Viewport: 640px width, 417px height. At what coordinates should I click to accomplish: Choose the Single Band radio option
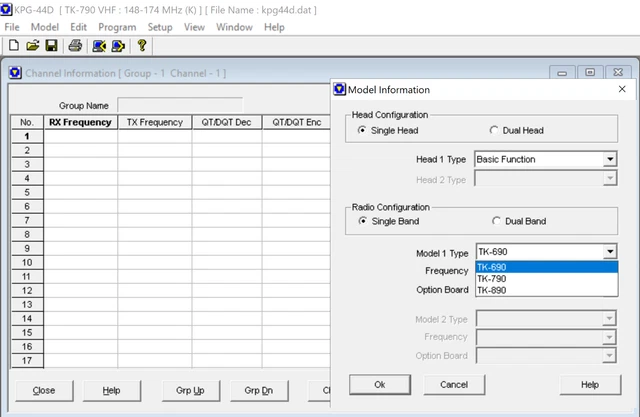(363, 221)
